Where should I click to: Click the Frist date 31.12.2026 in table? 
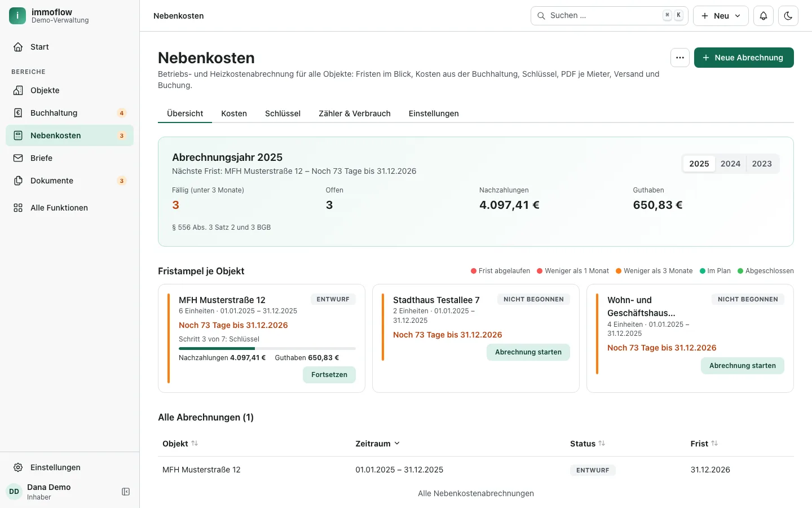pyautogui.click(x=710, y=470)
